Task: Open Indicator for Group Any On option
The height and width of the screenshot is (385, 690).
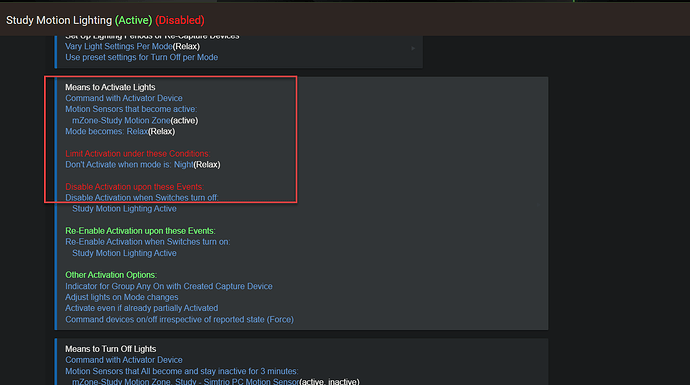Action: (169, 286)
